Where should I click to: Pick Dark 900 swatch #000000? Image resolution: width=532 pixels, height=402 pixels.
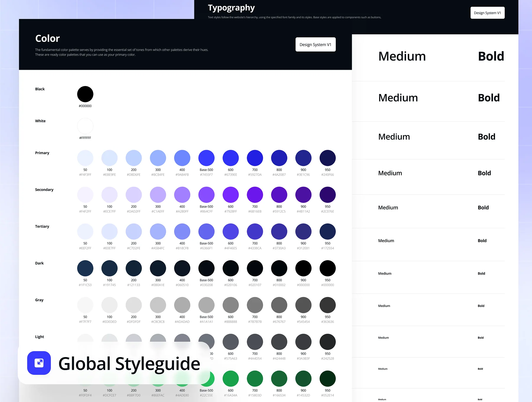[303, 268]
